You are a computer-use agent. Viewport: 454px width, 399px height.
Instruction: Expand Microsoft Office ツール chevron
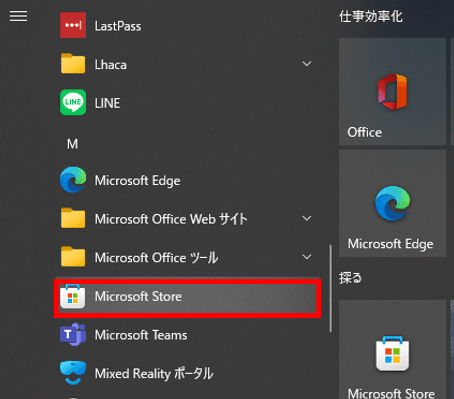pyautogui.click(x=307, y=257)
